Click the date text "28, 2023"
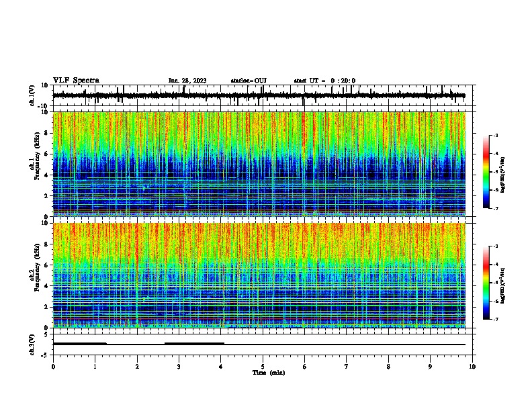Viewport: 532px width, 411px height. coord(193,81)
